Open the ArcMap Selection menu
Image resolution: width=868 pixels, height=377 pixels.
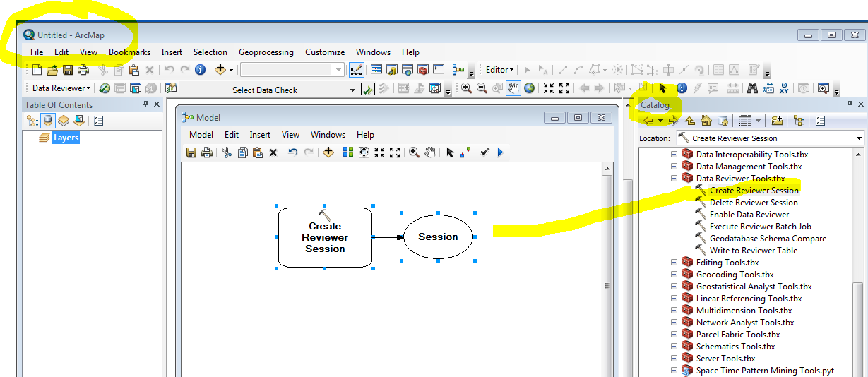(x=210, y=52)
